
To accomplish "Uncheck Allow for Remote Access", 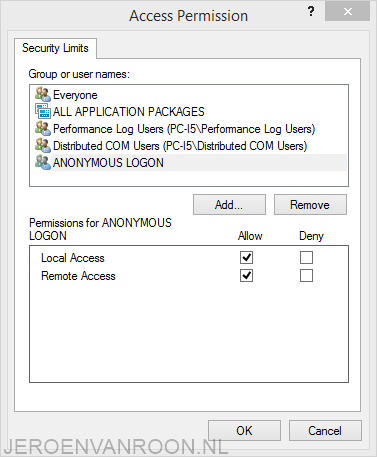I will click(246, 276).
